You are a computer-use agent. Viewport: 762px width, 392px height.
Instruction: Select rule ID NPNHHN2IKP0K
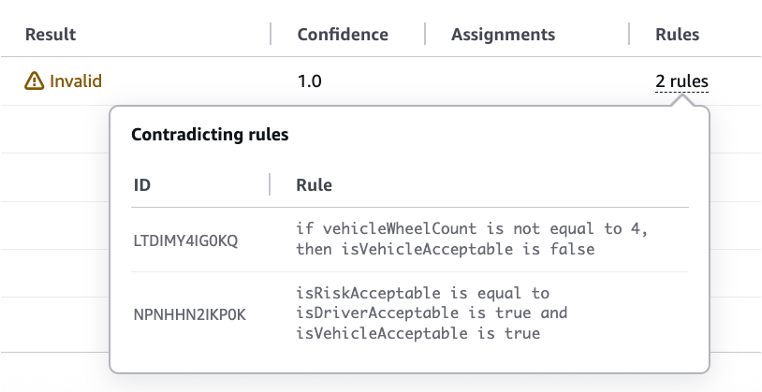point(190,315)
